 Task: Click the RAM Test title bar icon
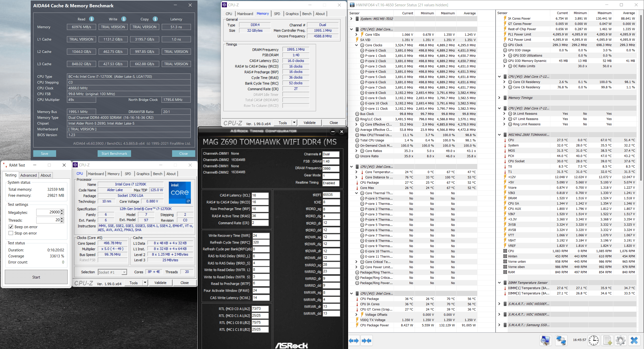pyautogui.click(x=5, y=165)
